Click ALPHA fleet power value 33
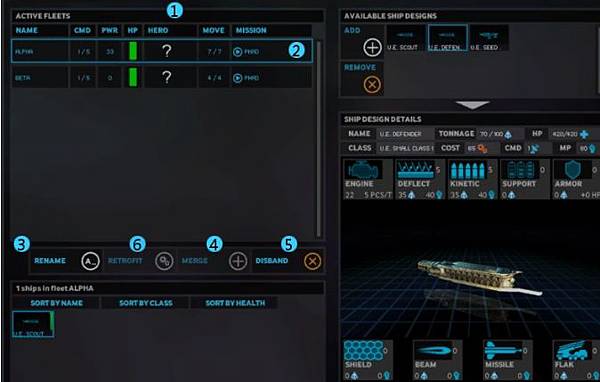 (110, 52)
